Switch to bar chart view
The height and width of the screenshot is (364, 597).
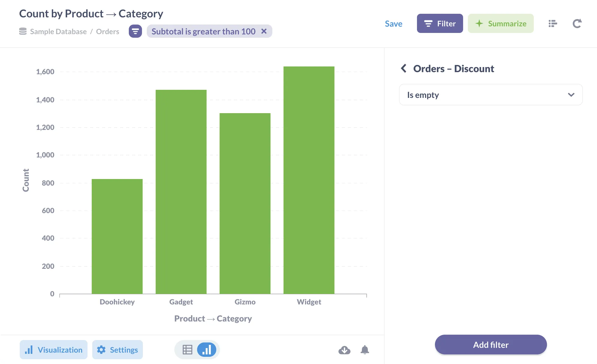pos(207,350)
